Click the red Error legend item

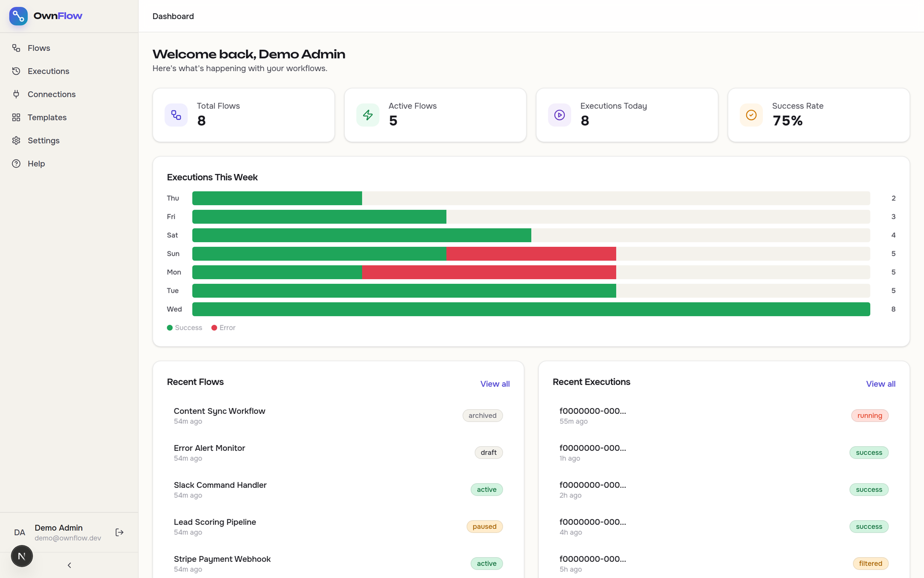(x=223, y=328)
